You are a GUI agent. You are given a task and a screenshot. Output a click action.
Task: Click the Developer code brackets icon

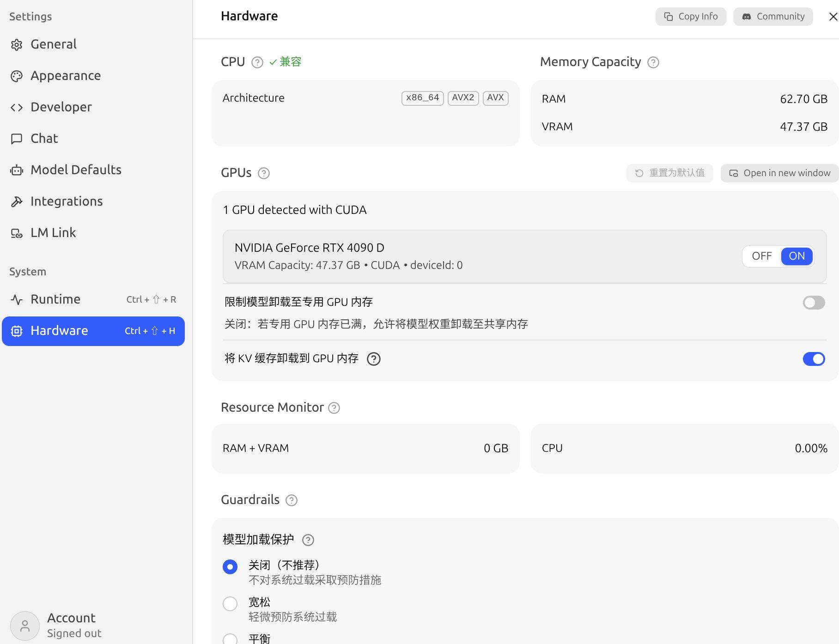[x=17, y=108]
